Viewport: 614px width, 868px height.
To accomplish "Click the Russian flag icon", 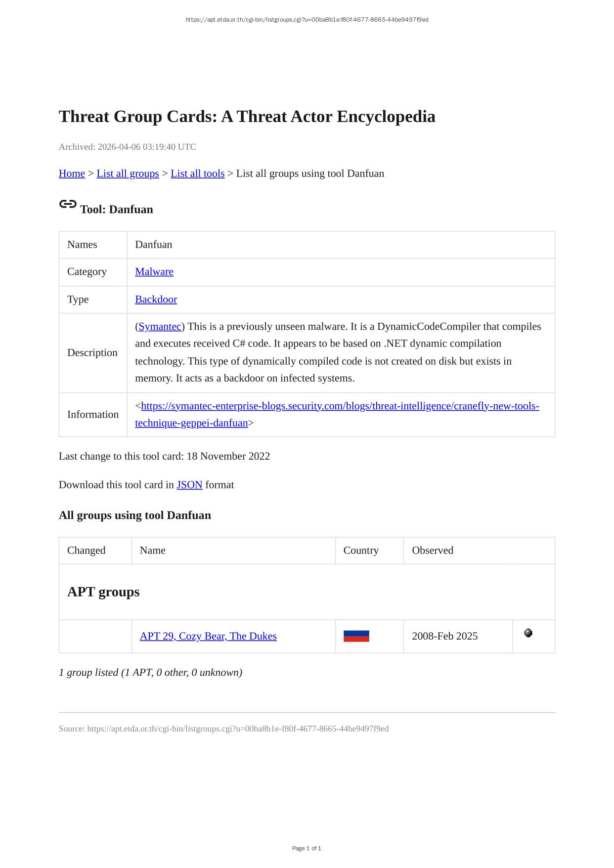I will tap(356, 636).
